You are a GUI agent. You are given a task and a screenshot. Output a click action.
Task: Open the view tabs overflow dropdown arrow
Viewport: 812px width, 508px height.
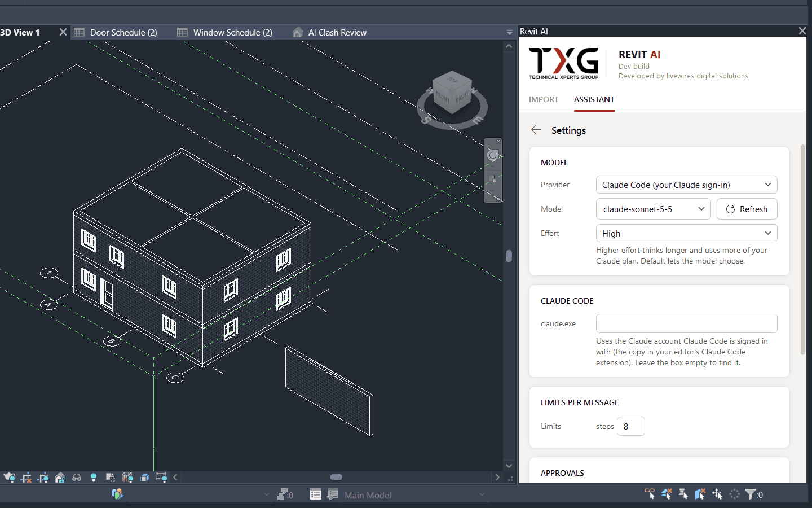click(509, 33)
